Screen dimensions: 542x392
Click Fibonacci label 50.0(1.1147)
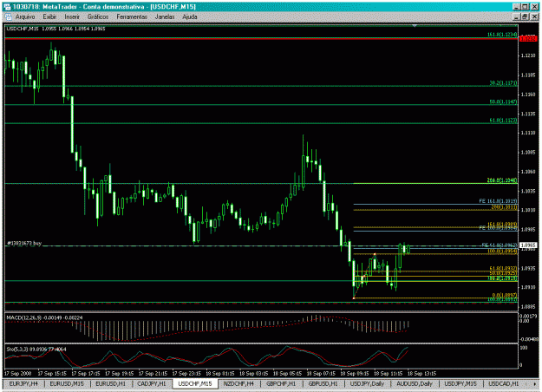(x=503, y=102)
